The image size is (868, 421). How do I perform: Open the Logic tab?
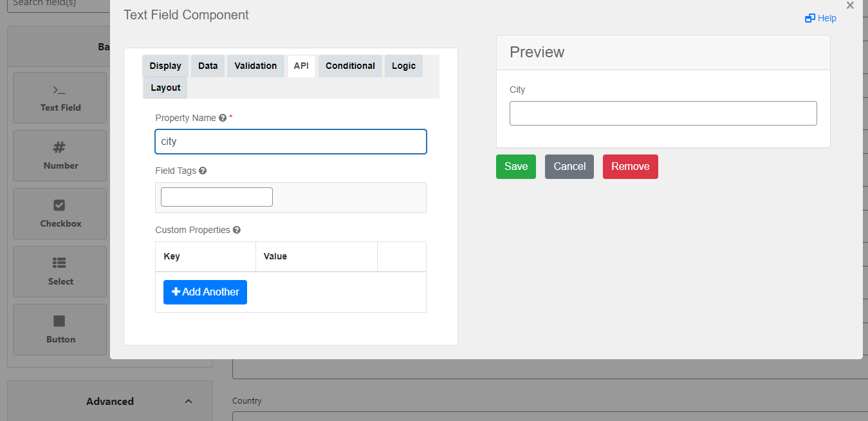point(403,66)
